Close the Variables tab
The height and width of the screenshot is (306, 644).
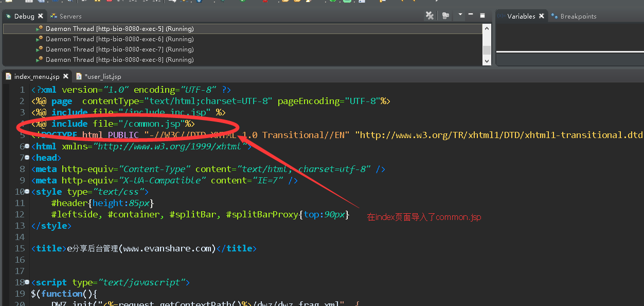(542, 16)
